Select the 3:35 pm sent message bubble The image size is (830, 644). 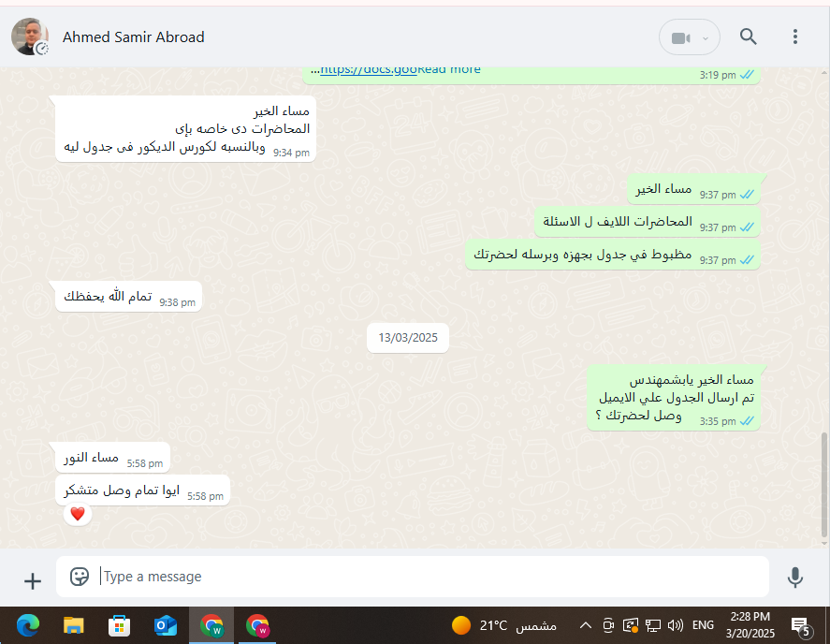[674, 398]
